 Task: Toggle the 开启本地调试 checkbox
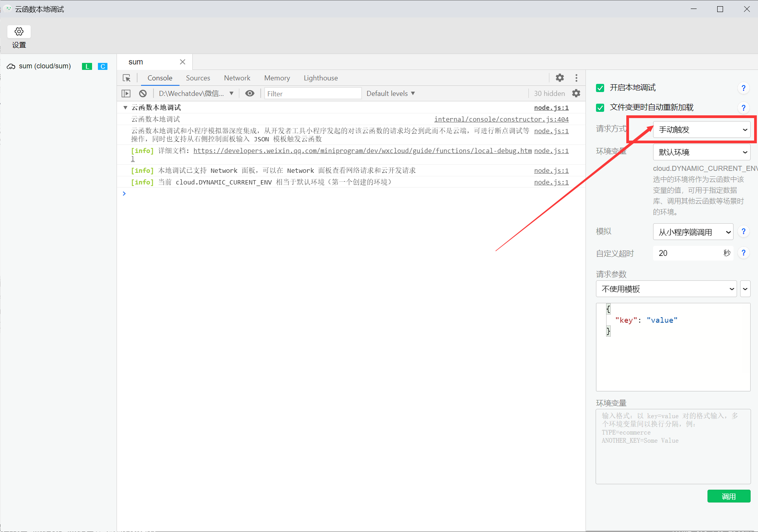pyautogui.click(x=601, y=87)
